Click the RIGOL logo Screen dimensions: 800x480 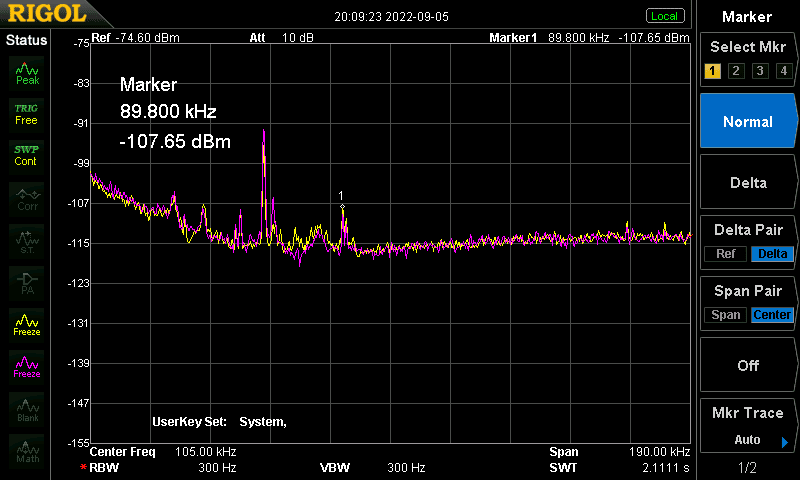point(47,14)
